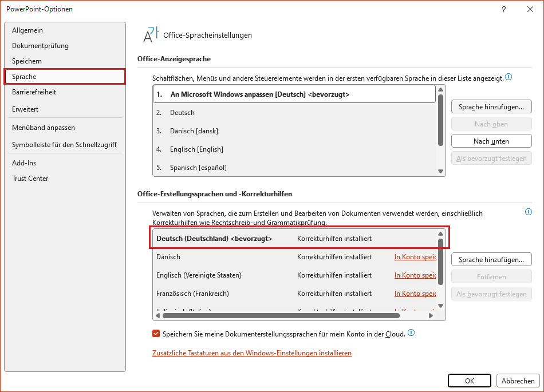Click In Konto speichern link for Dänisch
544x392 pixels.
415,257
